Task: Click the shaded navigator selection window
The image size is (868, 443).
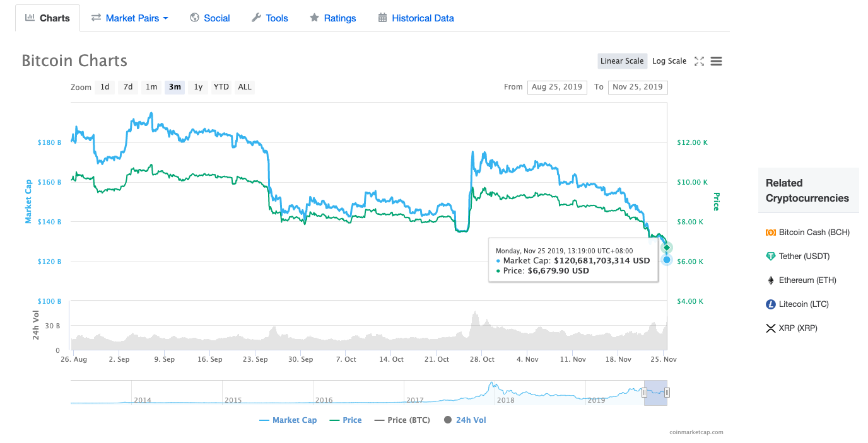Action: (x=655, y=393)
